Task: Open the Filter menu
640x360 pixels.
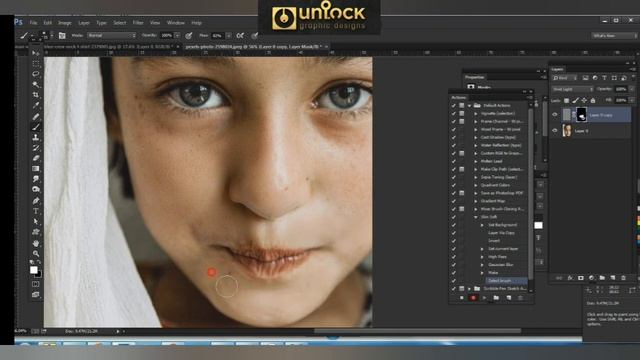Action: tap(138, 23)
